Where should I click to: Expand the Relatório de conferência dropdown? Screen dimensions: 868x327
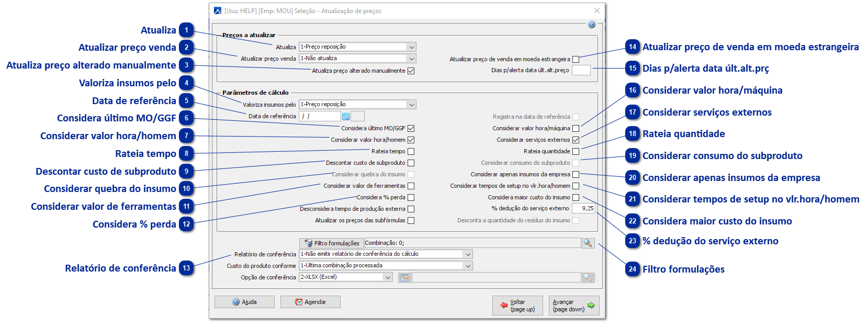(468, 254)
